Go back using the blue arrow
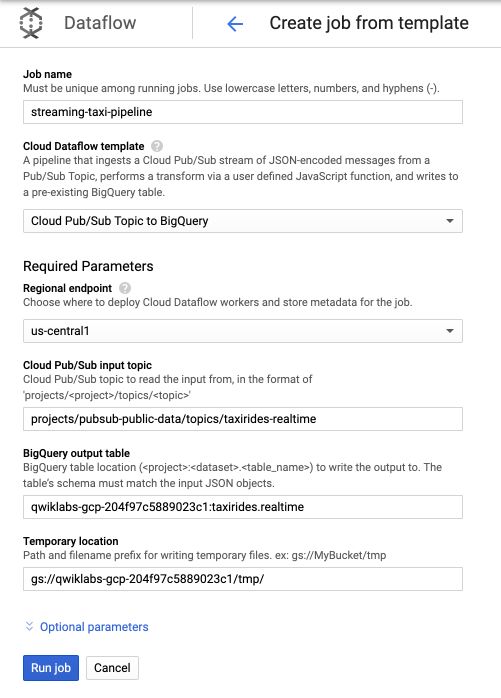Screen dimensions: 501x698 pyautogui.click(x=235, y=24)
